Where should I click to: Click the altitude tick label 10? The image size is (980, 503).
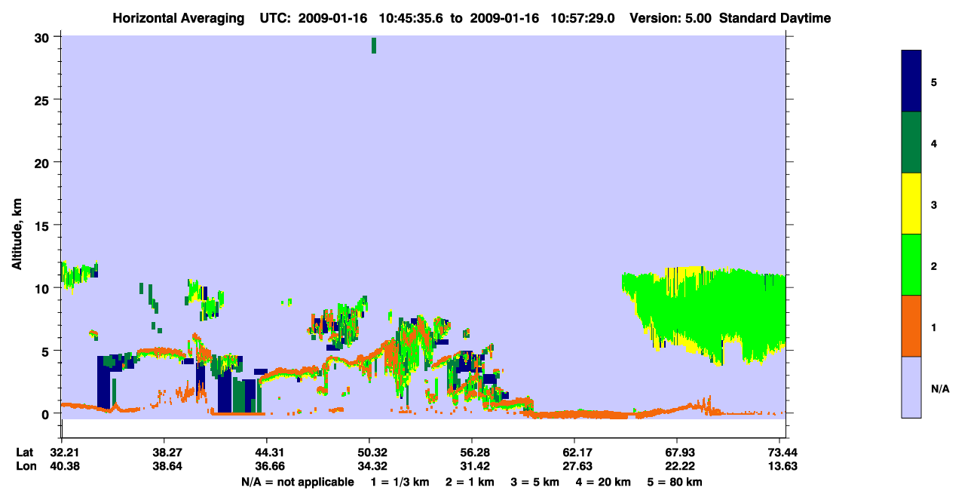43,288
